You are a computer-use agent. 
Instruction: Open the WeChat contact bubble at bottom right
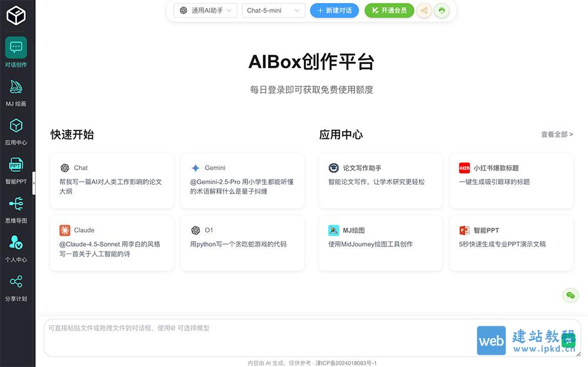570,295
